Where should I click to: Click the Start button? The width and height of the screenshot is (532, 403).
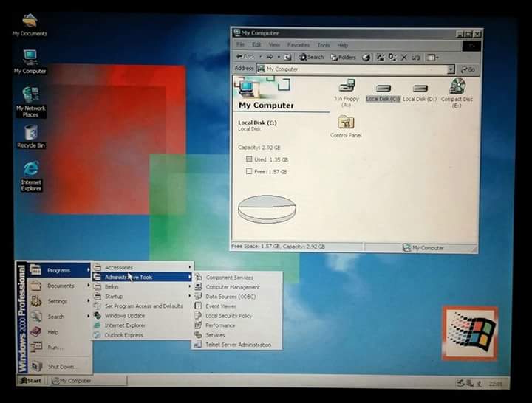coord(31,381)
